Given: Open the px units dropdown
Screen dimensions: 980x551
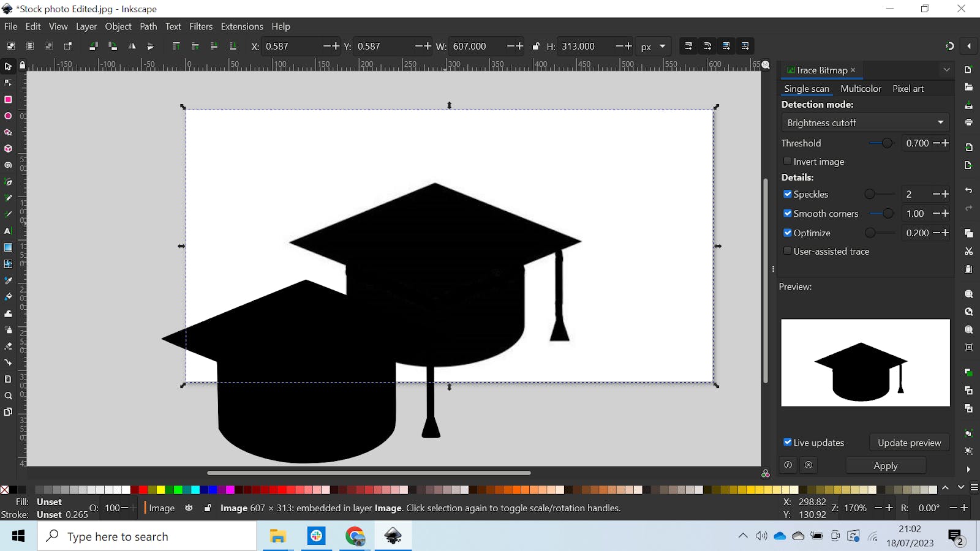Looking at the screenshot, I should click(653, 47).
